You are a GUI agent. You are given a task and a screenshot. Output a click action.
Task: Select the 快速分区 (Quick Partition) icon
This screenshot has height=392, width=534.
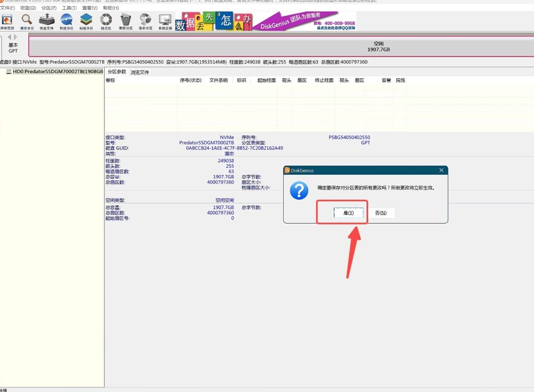pyautogui.click(x=66, y=21)
